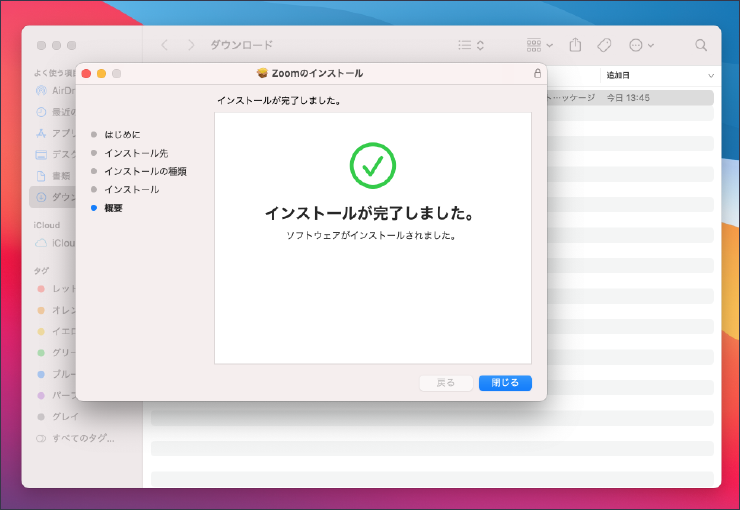Go forward in Finder window
This screenshot has width=740, height=510.
191,45
